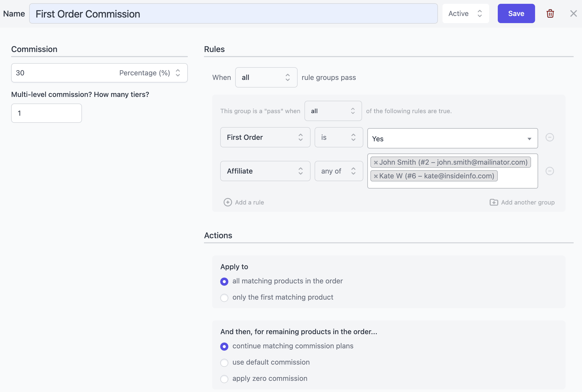Click the stepper up arrow on Active status
Screen dimensions: 582x392
pyautogui.click(x=480, y=11)
